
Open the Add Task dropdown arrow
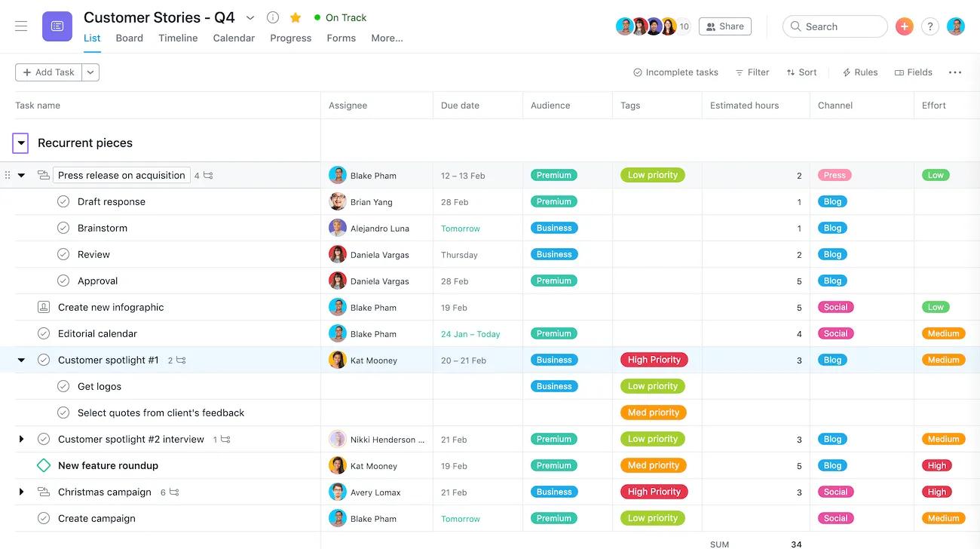(90, 72)
